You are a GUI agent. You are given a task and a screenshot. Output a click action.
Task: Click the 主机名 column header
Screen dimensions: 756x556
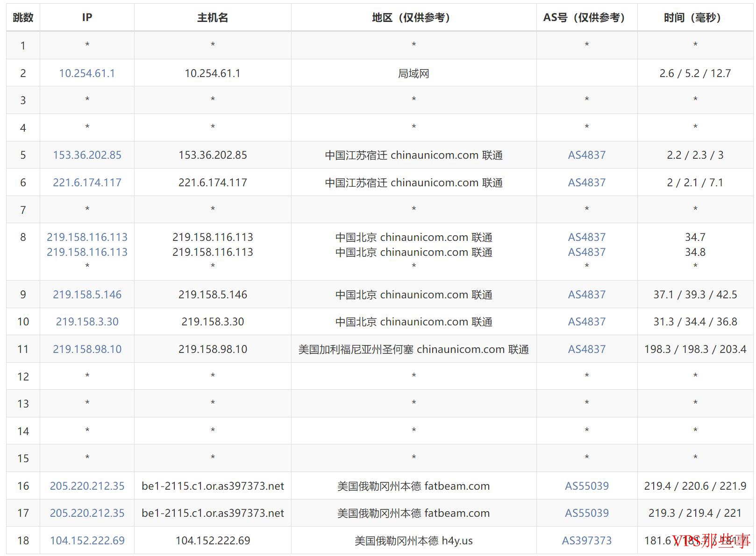click(x=213, y=18)
